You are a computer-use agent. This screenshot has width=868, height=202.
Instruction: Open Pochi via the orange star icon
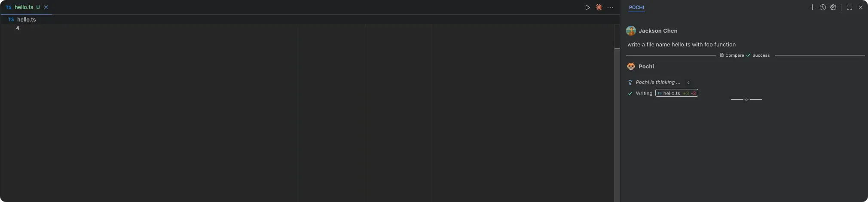pyautogui.click(x=599, y=7)
